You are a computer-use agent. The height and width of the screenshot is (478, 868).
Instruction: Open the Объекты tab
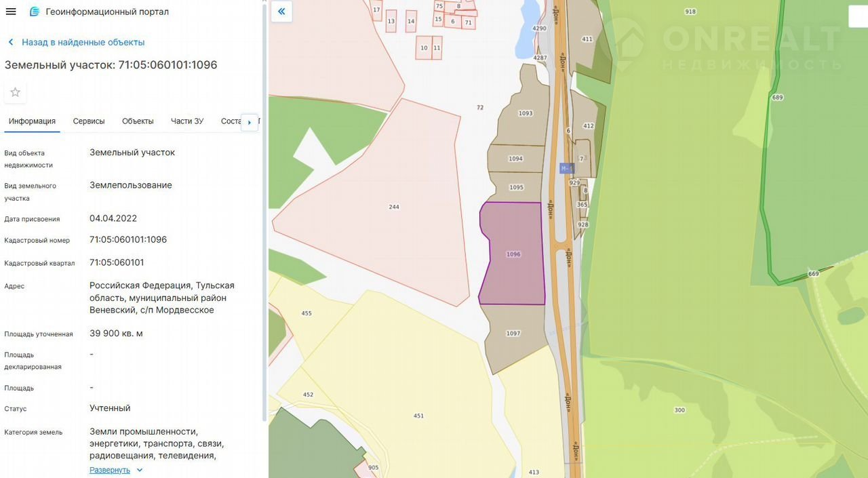pos(138,121)
